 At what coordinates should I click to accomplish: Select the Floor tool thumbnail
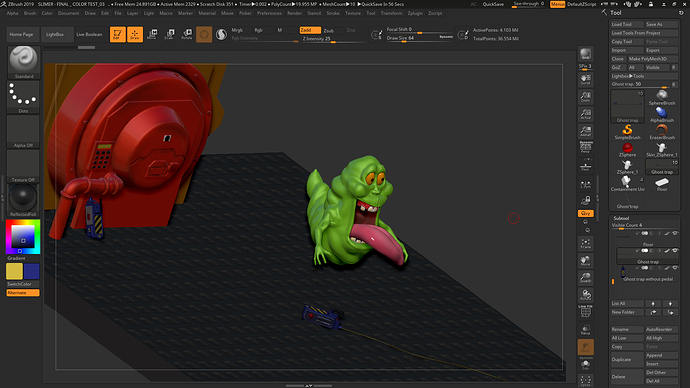661,183
